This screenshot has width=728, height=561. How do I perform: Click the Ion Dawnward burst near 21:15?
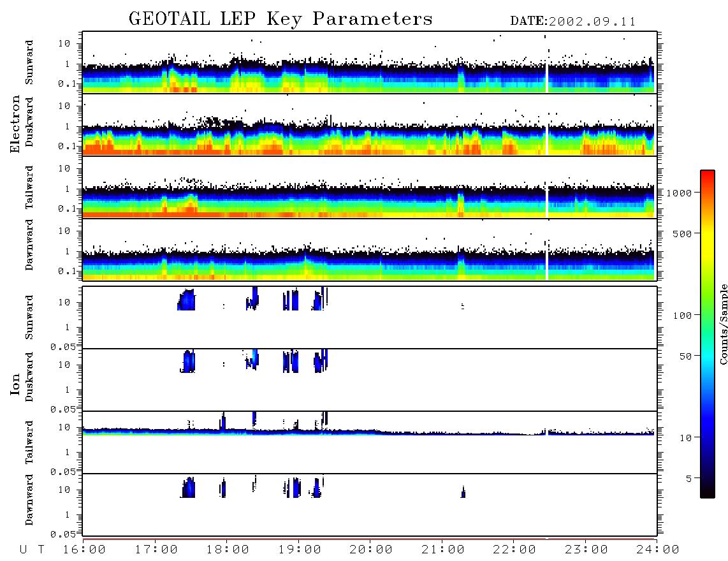(463, 492)
